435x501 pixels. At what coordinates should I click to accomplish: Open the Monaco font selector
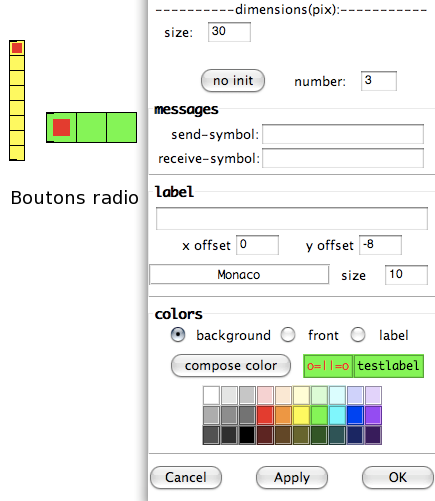click(239, 275)
